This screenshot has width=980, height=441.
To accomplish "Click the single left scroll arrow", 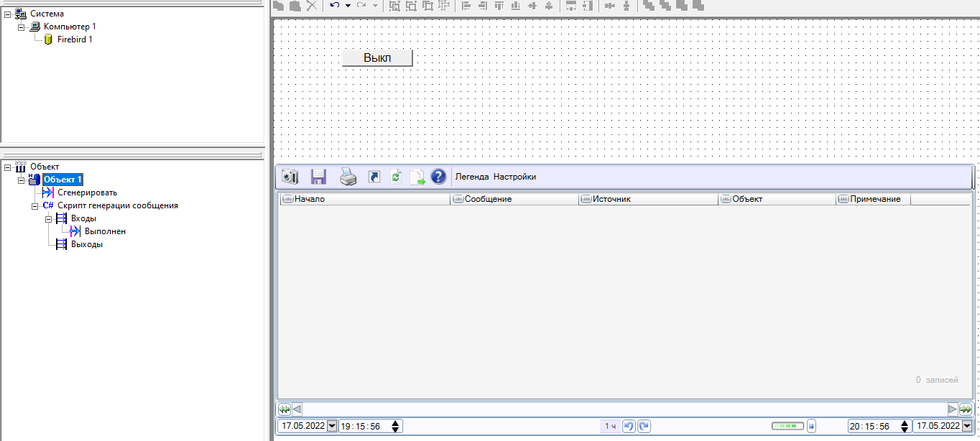I will (297, 409).
